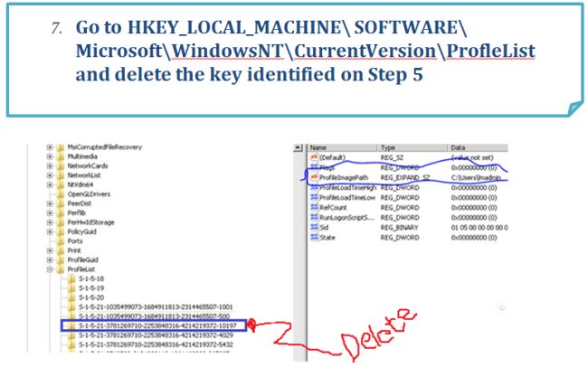Click the ProfileLoadTimeHigh value icon
The image size is (588, 368).
point(314,187)
